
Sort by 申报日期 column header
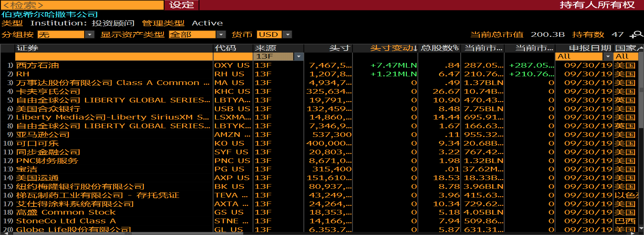[585, 48]
